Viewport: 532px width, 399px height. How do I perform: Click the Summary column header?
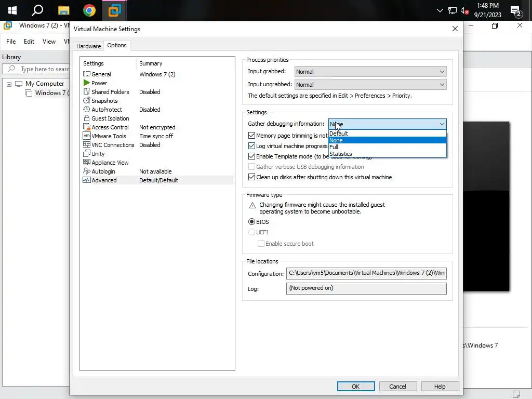(151, 63)
